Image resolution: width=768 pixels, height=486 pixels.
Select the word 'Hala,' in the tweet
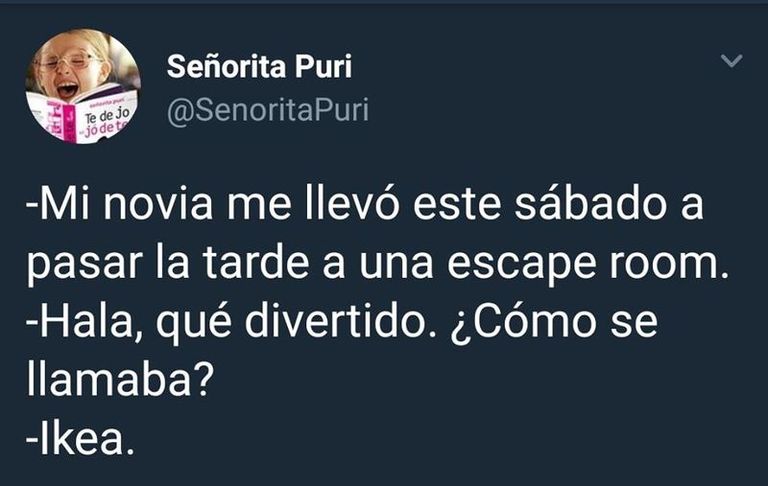[86, 321]
